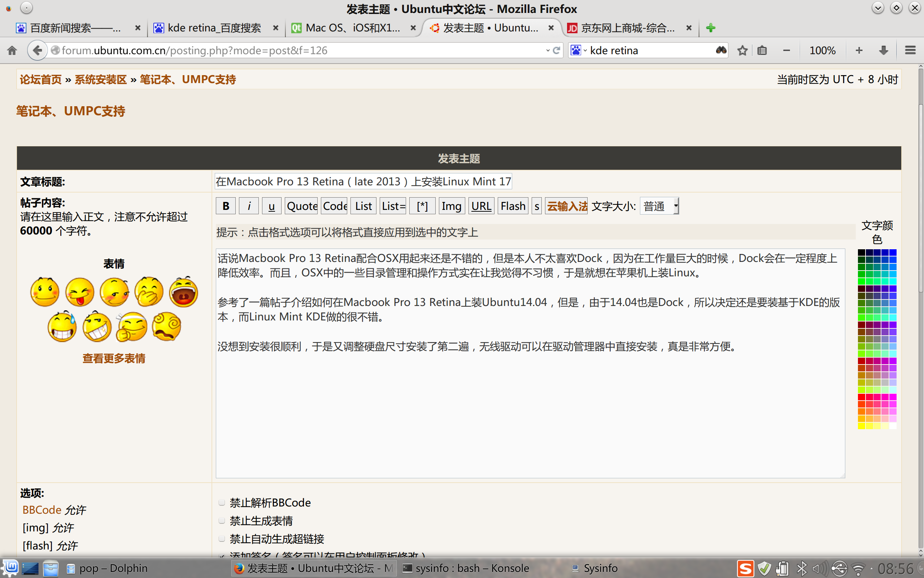Apply underline with the u button

click(271, 206)
